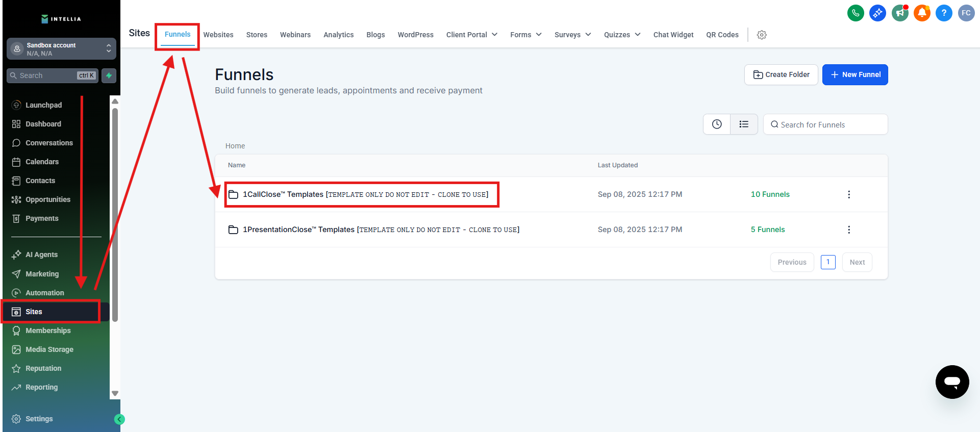Screen dimensions: 980x432
Task: Switch to recent clock view toggle
Action: click(717, 124)
